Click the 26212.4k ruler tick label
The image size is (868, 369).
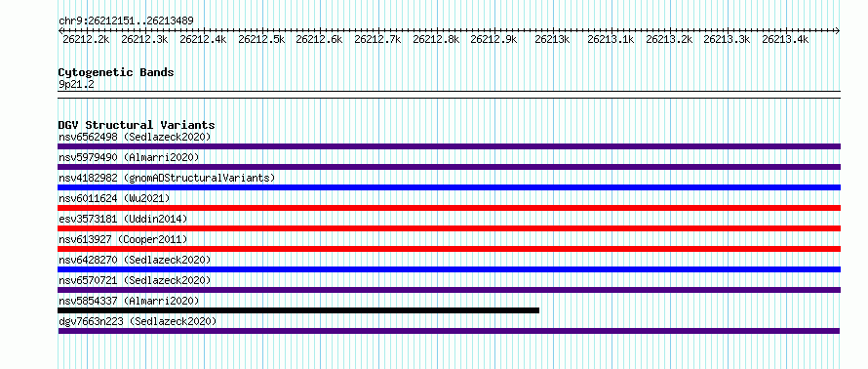pos(203,39)
